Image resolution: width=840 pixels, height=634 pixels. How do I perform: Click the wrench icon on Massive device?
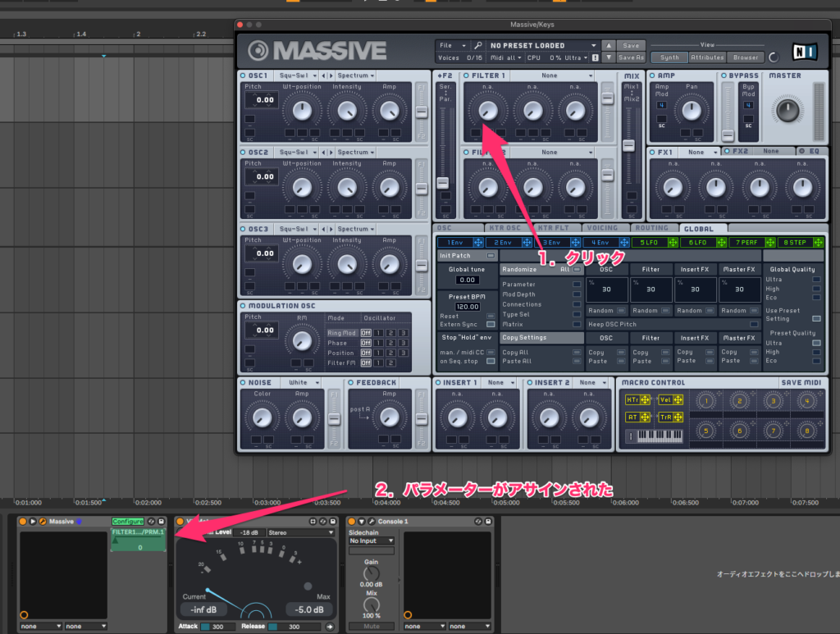(42, 522)
